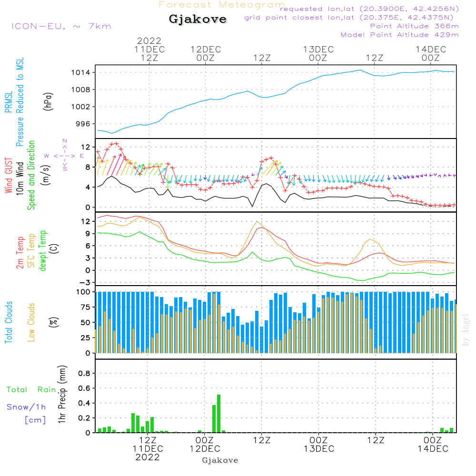The height and width of the screenshot is (476, 476).
Task: Click the Forecast Meteogram heading
Action: [x=222, y=5]
